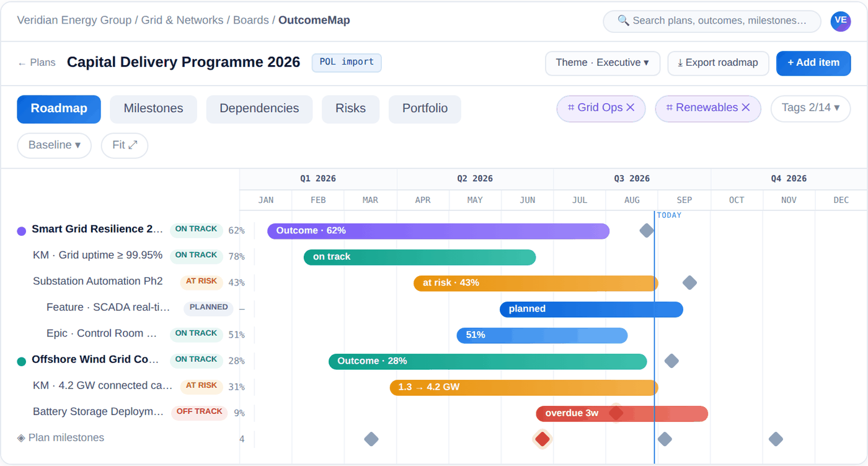Open the Baseline dropdown

[55, 145]
